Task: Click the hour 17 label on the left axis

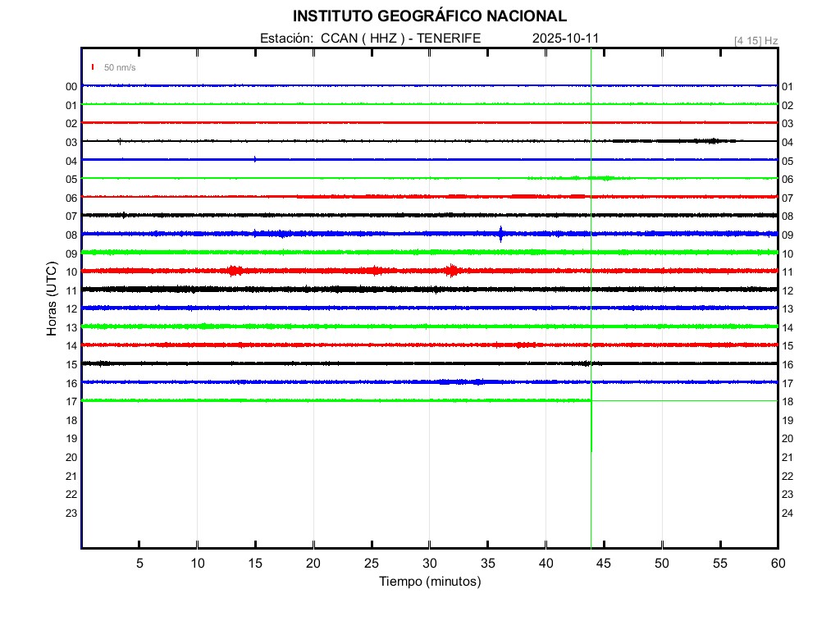Action: (x=71, y=401)
